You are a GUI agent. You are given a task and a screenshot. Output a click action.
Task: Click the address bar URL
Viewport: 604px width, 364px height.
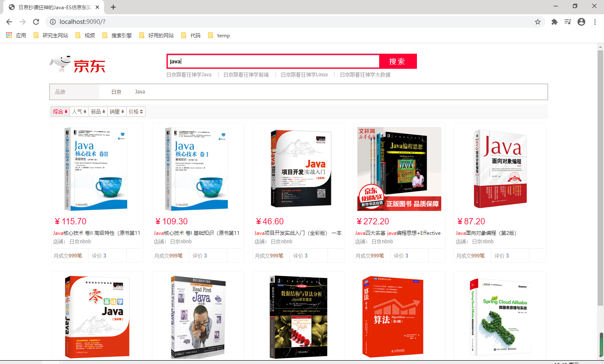[82, 22]
